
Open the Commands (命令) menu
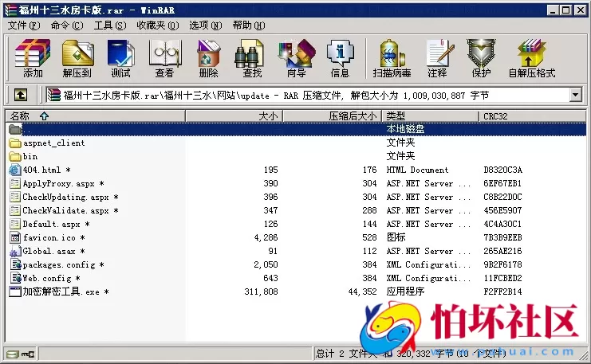pyautogui.click(x=67, y=25)
